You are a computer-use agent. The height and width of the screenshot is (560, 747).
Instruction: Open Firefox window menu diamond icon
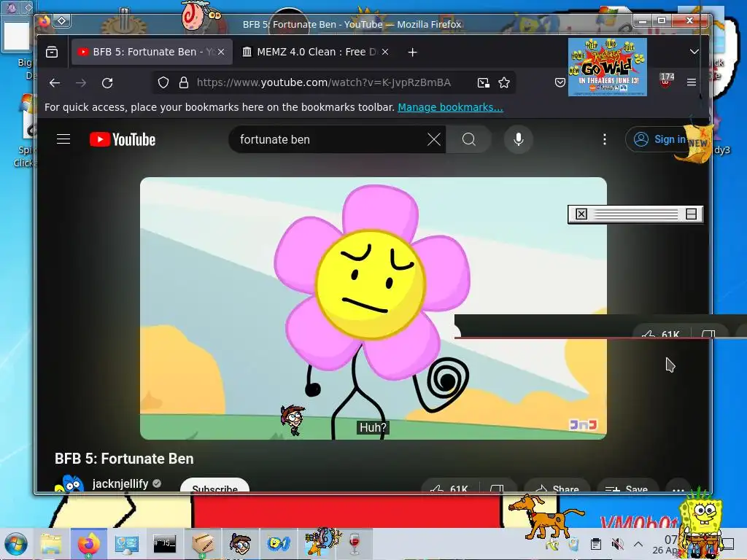pos(62,21)
